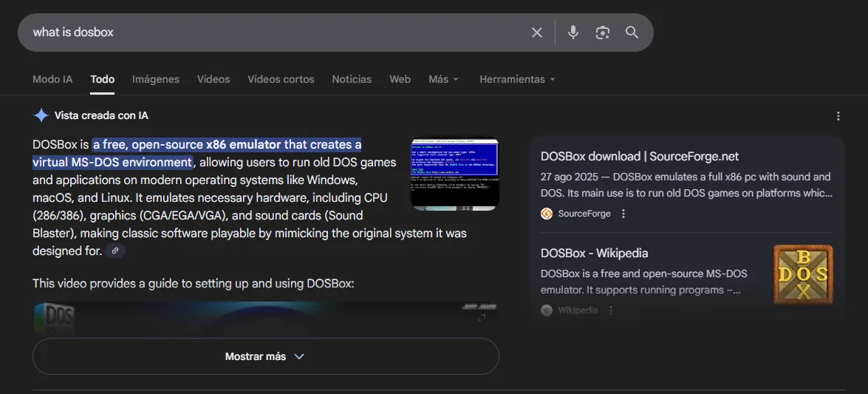The height and width of the screenshot is (394, 868).
Task: Play the DOSBox setup guide video
Action: [x=265, y=318]
